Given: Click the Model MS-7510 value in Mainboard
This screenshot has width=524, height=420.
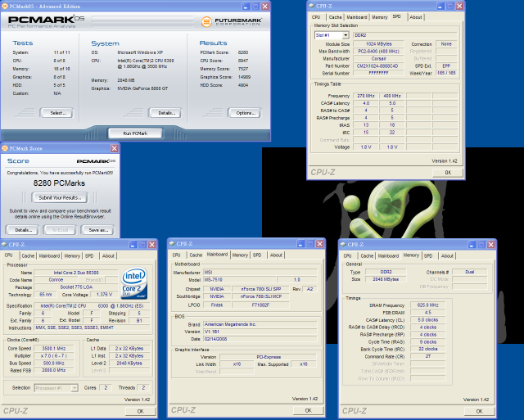Looking at the screenshot, I should click(240, 280).
